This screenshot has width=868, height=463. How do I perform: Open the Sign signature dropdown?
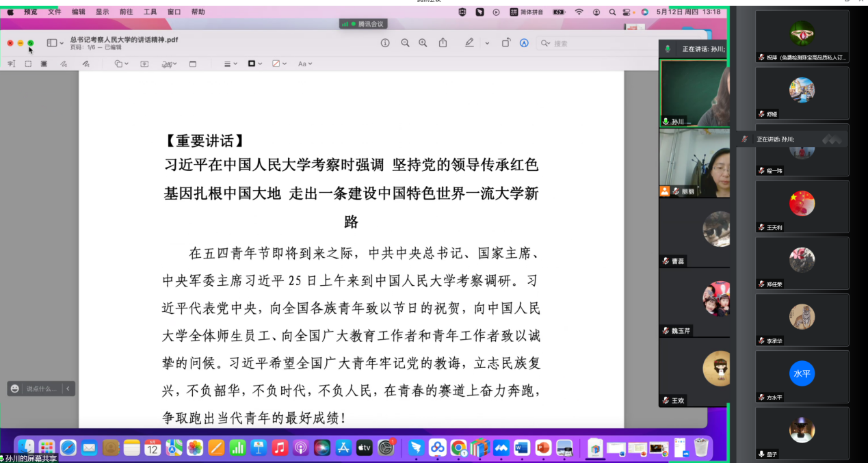[169, 64]
